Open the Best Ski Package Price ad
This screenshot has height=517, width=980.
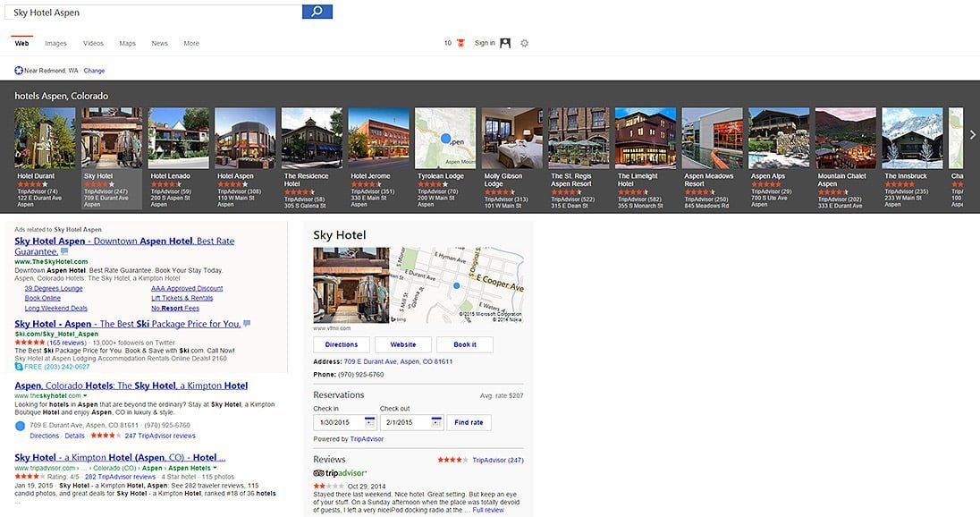pyautogui.click(x=128, y=324)
